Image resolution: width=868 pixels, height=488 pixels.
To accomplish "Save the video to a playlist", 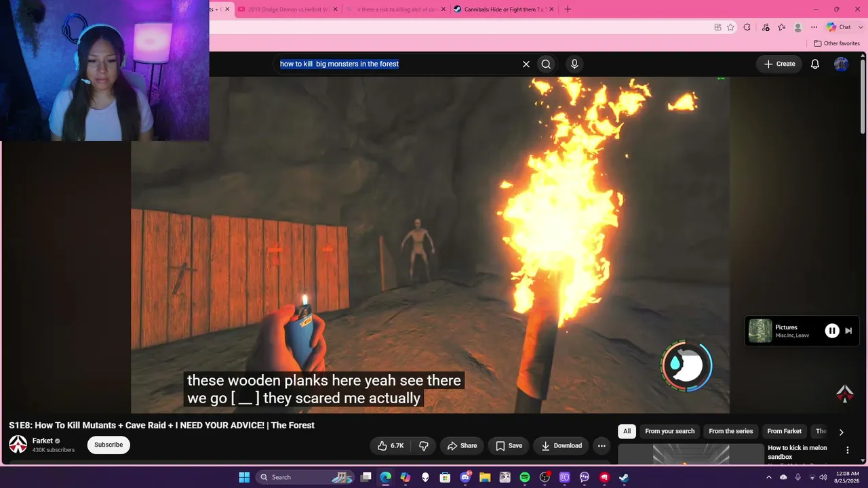I will (x=509, y=445).
